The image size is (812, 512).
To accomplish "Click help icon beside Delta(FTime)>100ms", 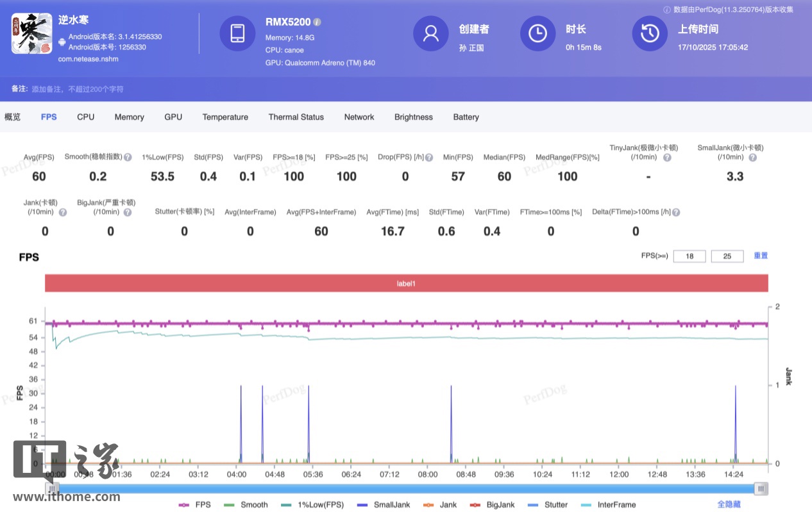I will coord(676,212).
